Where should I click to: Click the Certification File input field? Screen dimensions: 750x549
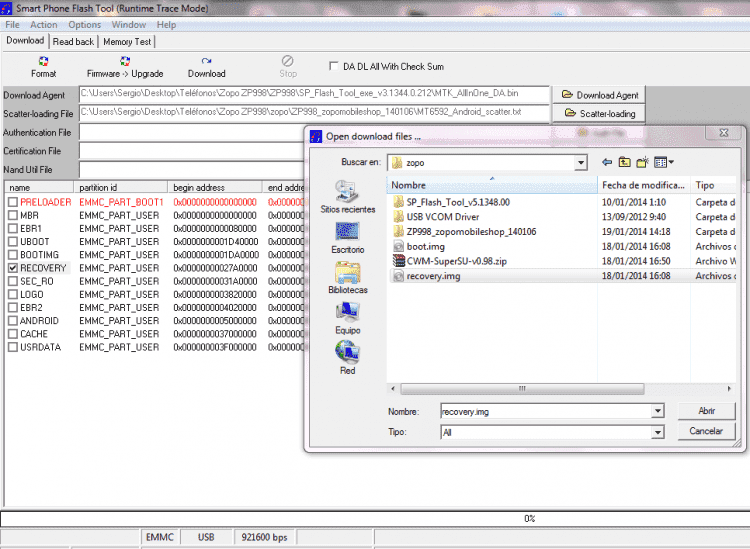(x=191, y=151)
